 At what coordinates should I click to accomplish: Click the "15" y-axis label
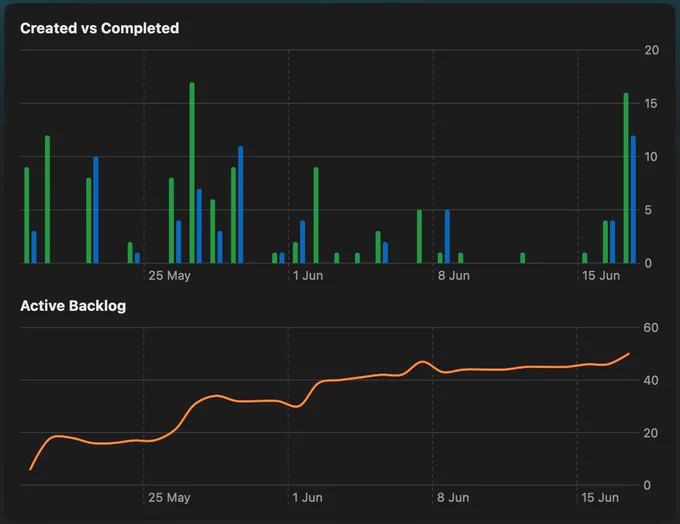tap(651, 103)
